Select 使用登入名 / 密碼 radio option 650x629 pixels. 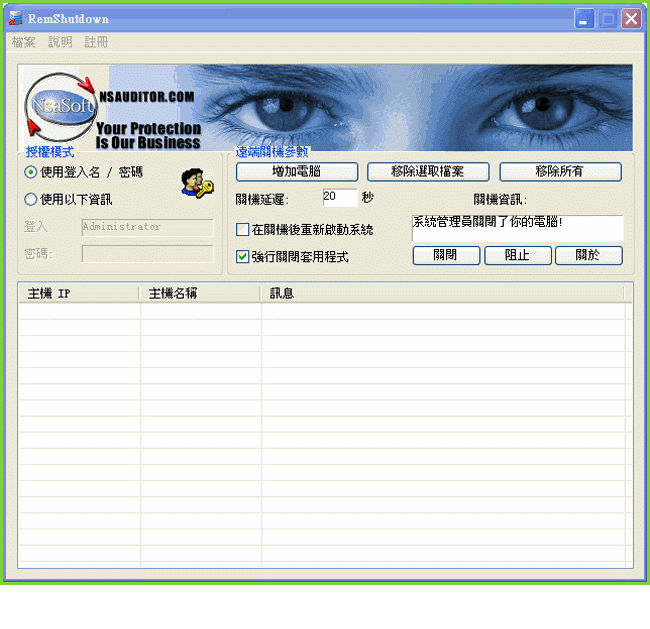coord(31,172)
